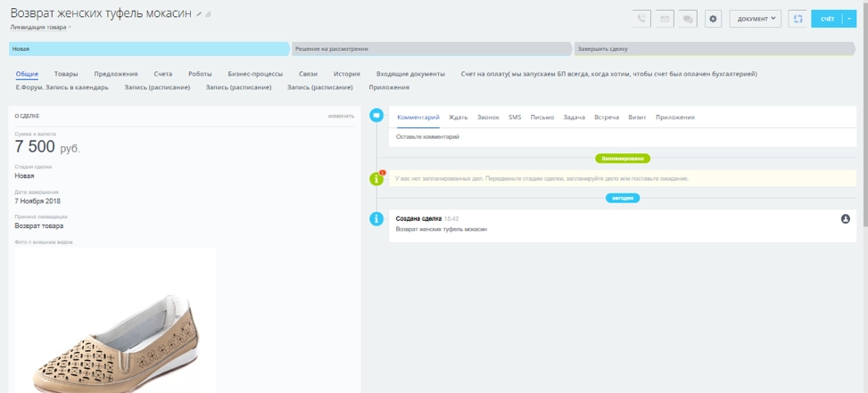The image size is (868, 393).
Task: Click the fullscreen frame icon near Счёт
Action: point(798,18)
